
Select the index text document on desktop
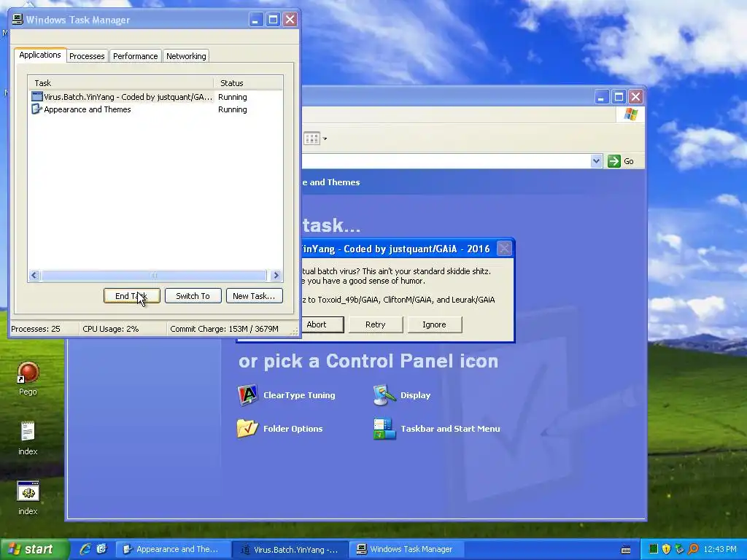(x=28, y=438)
